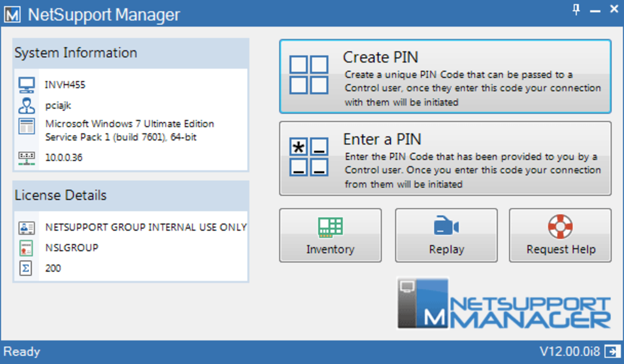Select the user icon next to pciajk
624x364 pixels.
click(27, 106)
